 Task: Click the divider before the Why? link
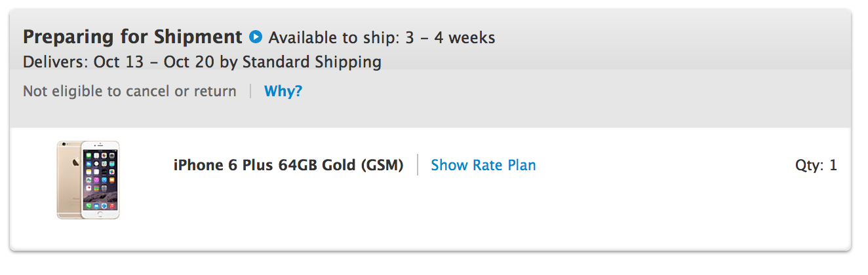(x=250, y=91)
